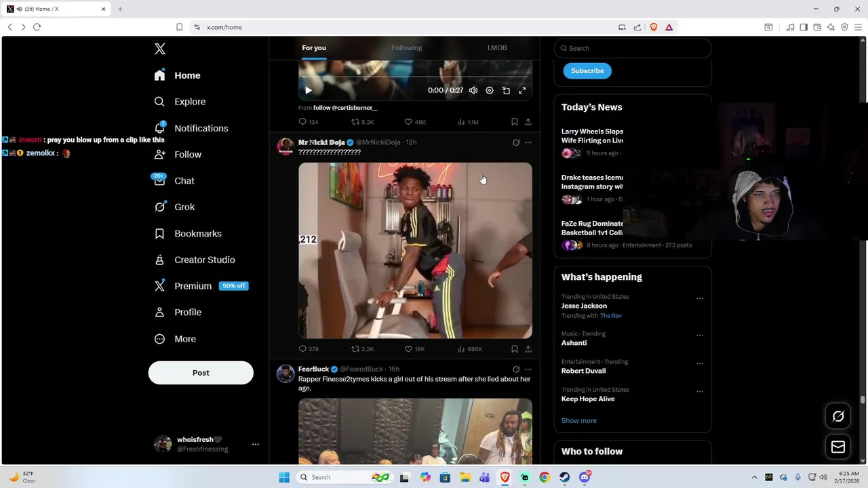Select the For you tab
This screenshot has width=868, height=488.
tap(314, 47)
